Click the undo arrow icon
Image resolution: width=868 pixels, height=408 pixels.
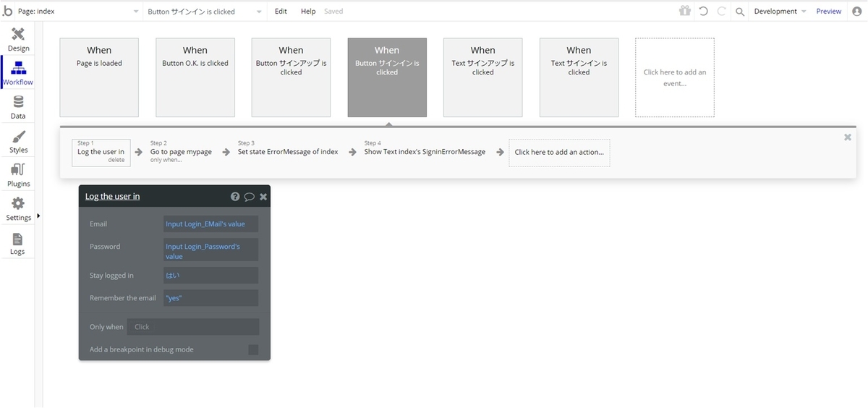[x=703, y=11]
